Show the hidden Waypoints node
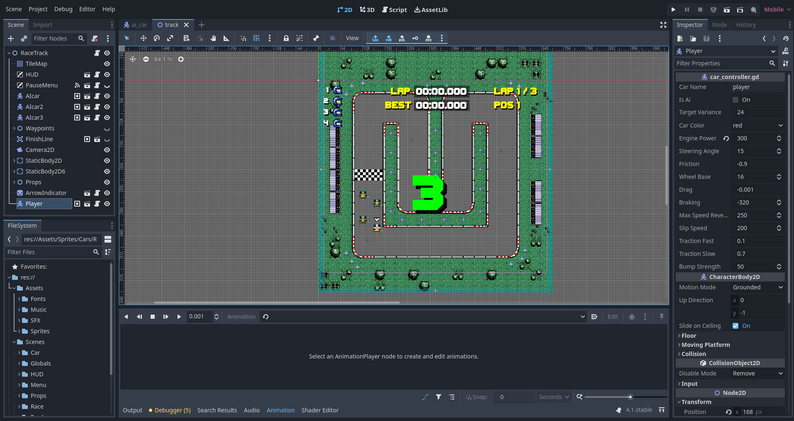794x421 pixels. (107, 129)
